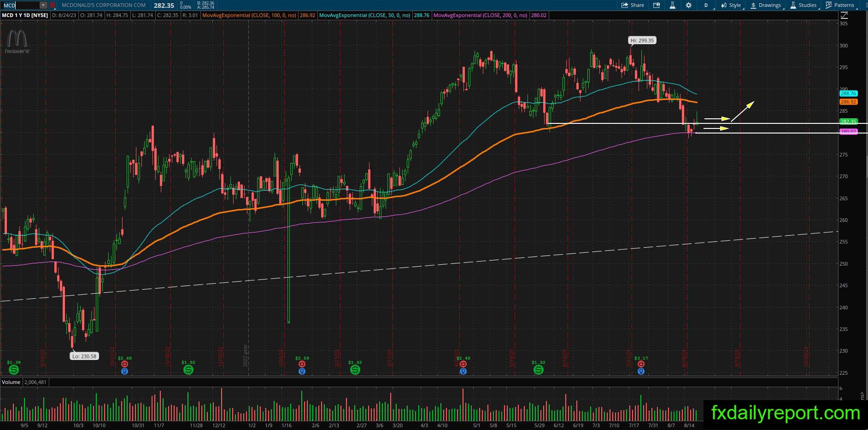Click the C: 282.35 close value
The width and height of the screenshot is (868, 430).
point(167,15)
